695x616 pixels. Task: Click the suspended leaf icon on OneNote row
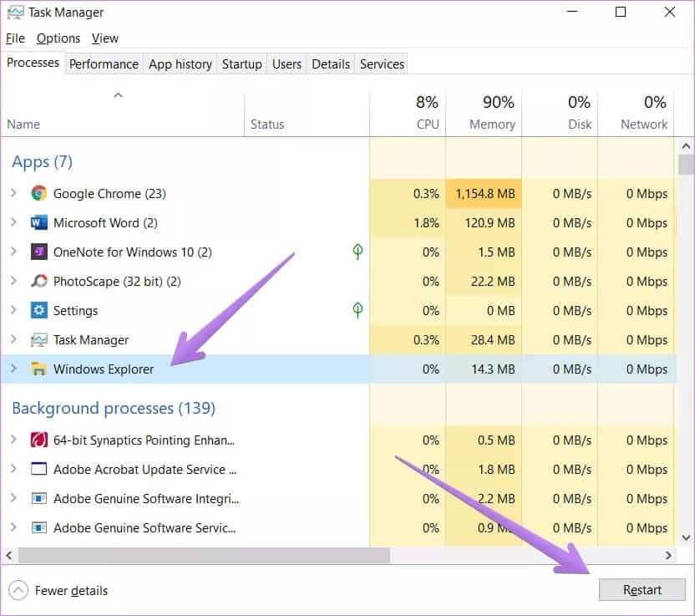point(358,252)
